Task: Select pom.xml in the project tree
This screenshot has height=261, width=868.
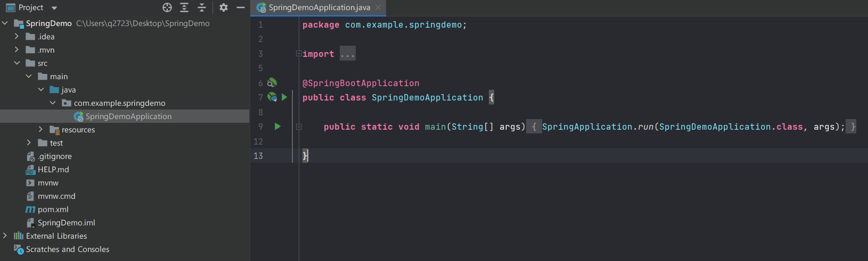Action: point(53,209)
